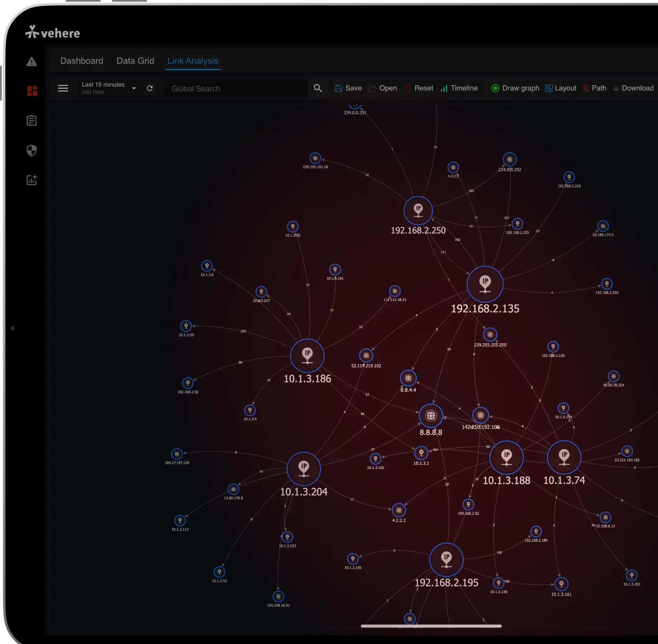Image resolution: width=658 pixels, height=644 pixels.
Task: Start a search using the magnifier icon
Action: [317, 88]
